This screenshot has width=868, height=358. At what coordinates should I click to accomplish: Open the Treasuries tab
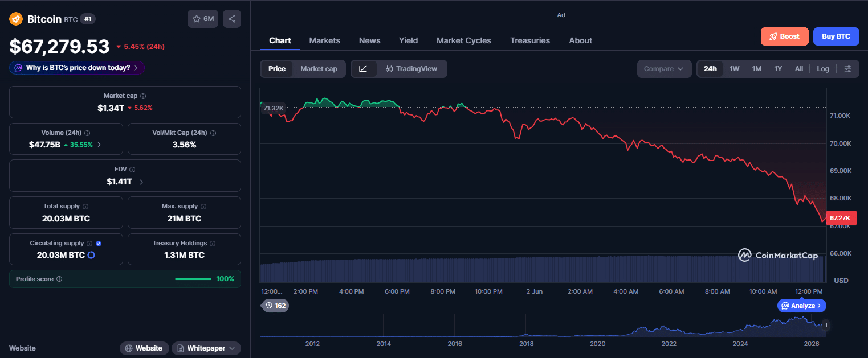tap(530, 40)
